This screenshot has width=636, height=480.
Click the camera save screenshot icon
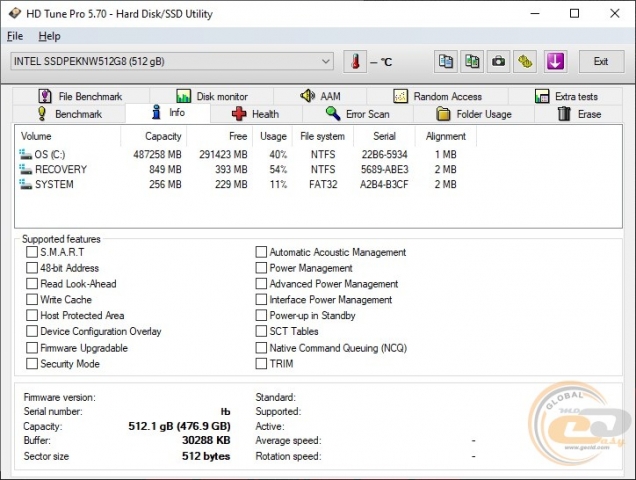(x=498, y=62)
